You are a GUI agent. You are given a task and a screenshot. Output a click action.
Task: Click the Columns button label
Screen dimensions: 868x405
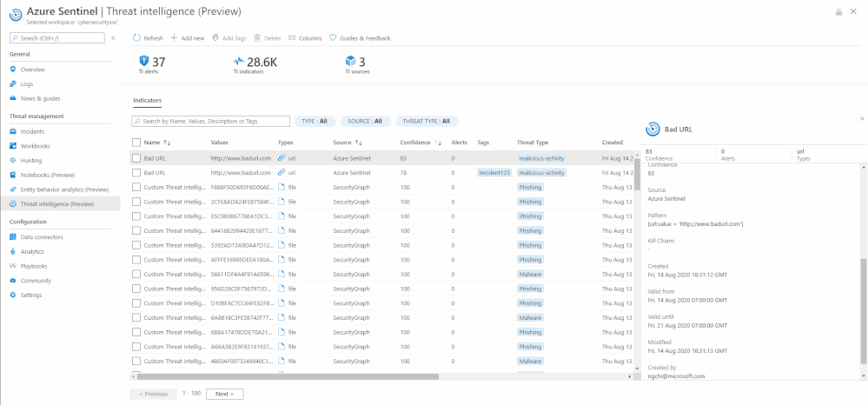tap(310, 38)
